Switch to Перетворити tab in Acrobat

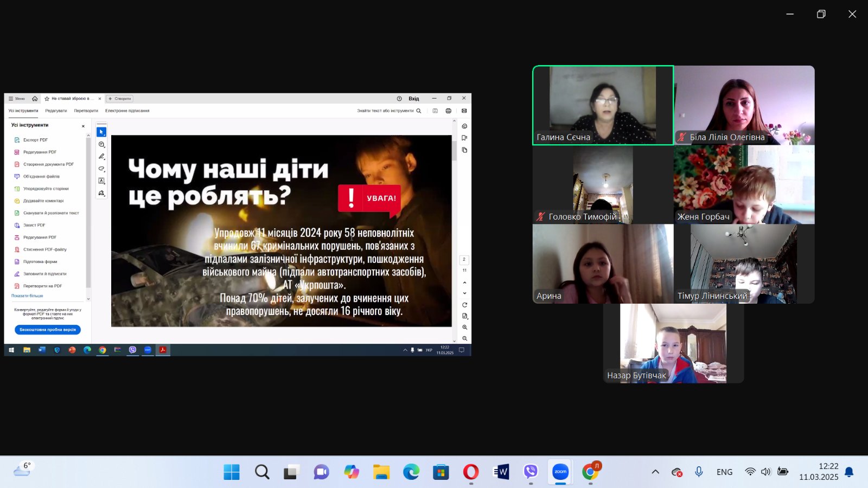(86, 111)
